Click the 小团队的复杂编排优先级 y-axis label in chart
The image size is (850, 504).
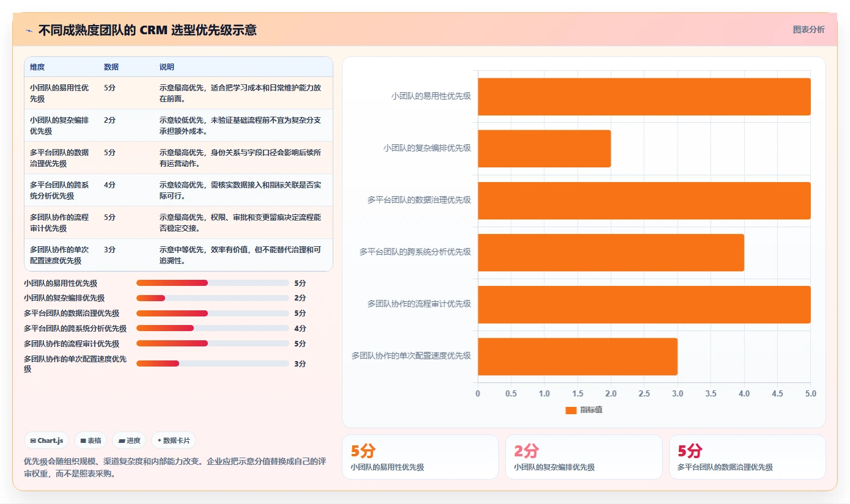pos(427,148)
